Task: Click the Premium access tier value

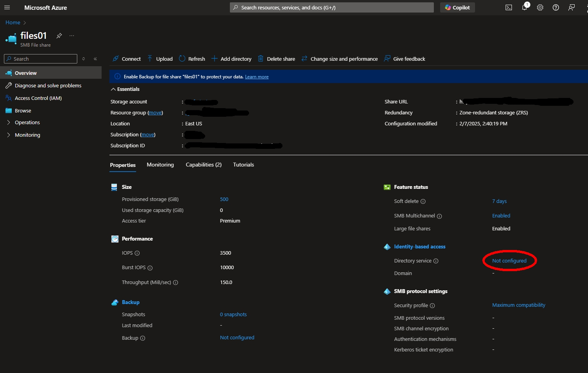Action: tap(230, 221)
